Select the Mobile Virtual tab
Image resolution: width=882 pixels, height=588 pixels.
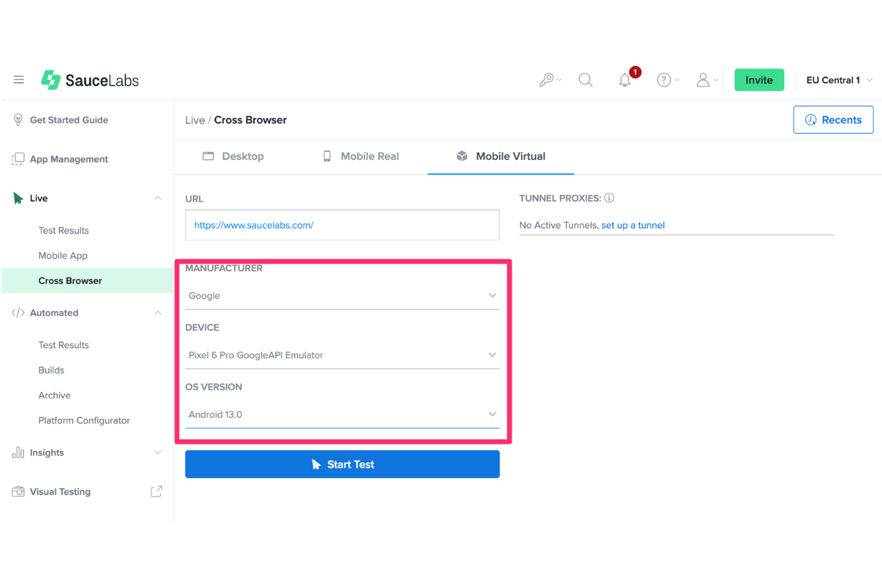point(501,156)
